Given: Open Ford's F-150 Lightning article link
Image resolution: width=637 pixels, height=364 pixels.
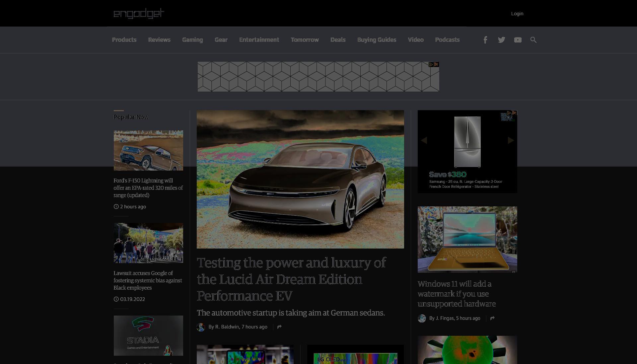Looking at the screenshot, I should 148,188.
